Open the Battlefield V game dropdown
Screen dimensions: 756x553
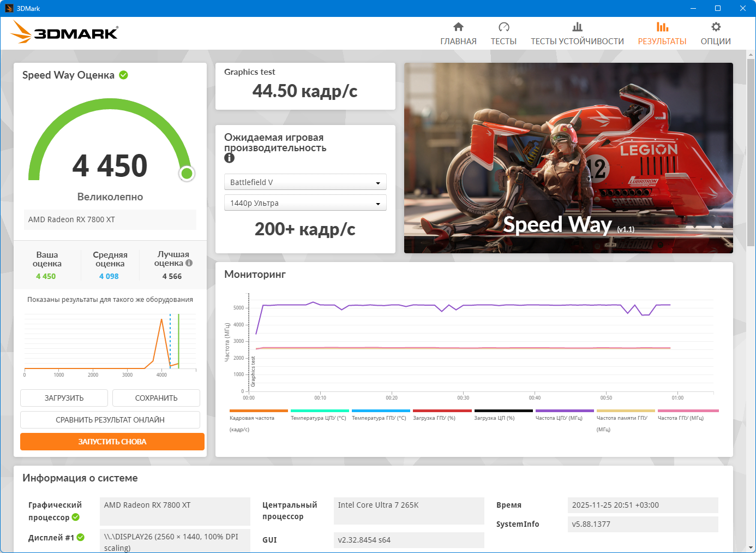305,182
